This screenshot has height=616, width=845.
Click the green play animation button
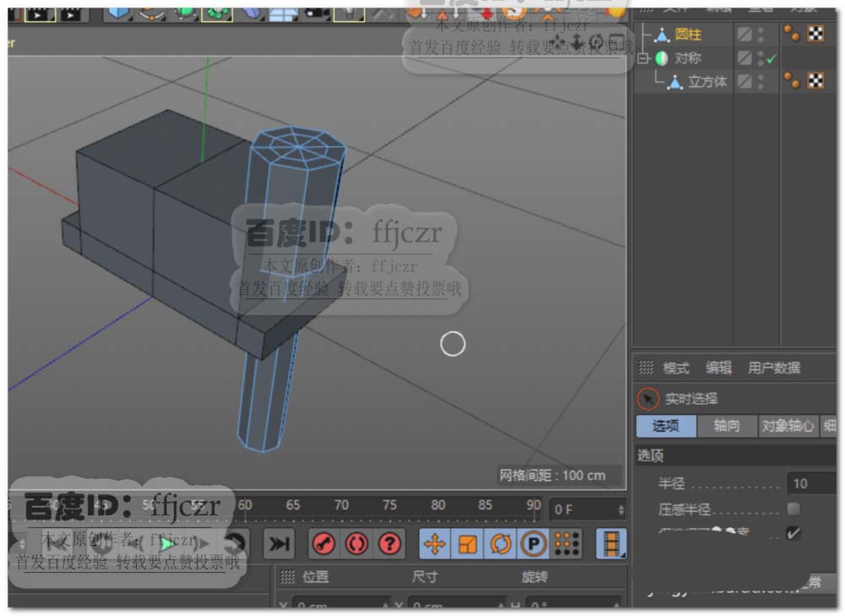pos(167,544)
